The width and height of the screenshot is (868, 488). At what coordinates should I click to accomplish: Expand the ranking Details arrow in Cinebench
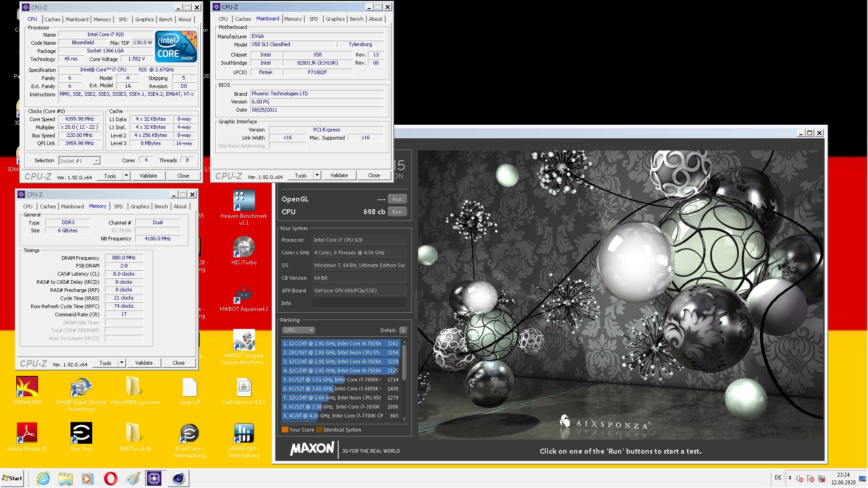403,330
